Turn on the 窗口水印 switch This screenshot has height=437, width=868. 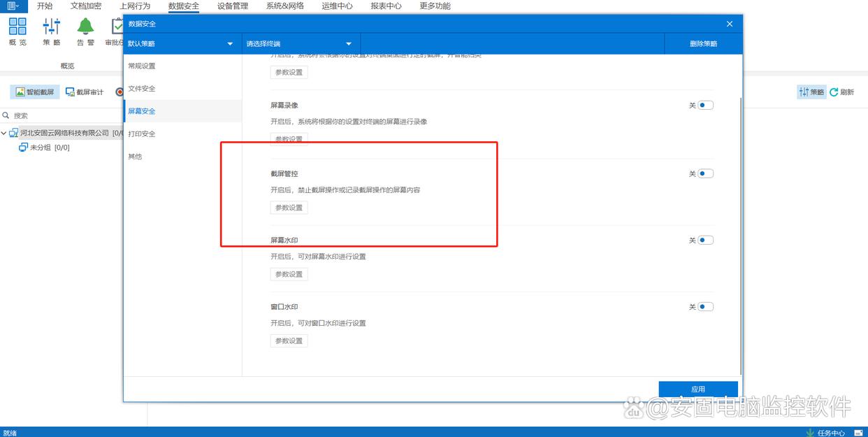[705, 306]
